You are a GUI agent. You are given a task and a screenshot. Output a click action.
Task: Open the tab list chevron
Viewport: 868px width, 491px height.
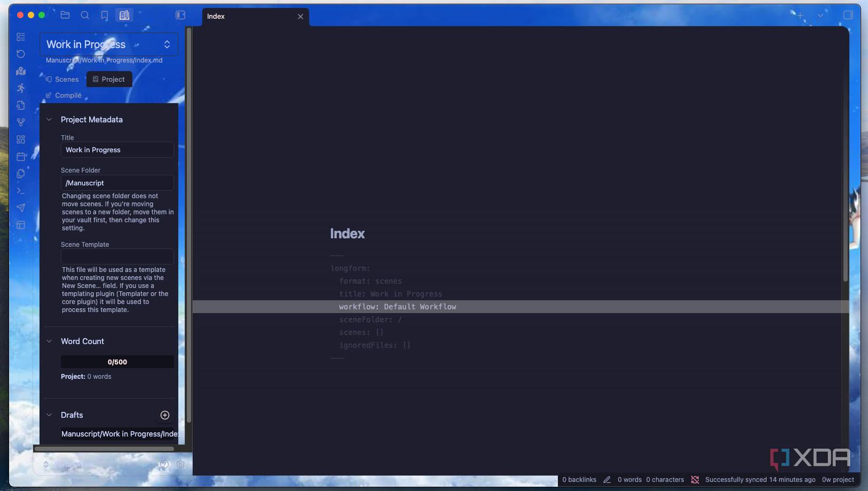coord(820,15)
